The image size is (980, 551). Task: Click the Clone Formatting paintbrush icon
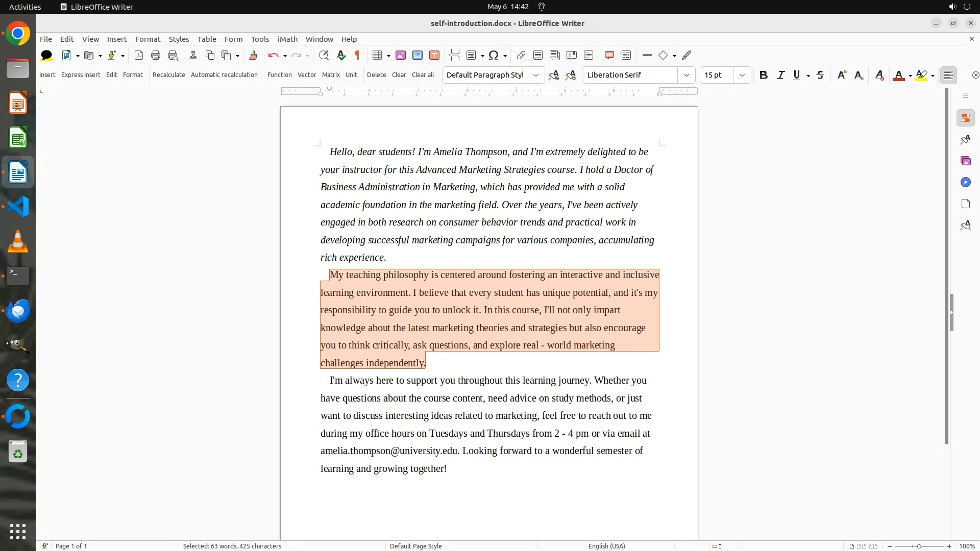tap(253, 55)
